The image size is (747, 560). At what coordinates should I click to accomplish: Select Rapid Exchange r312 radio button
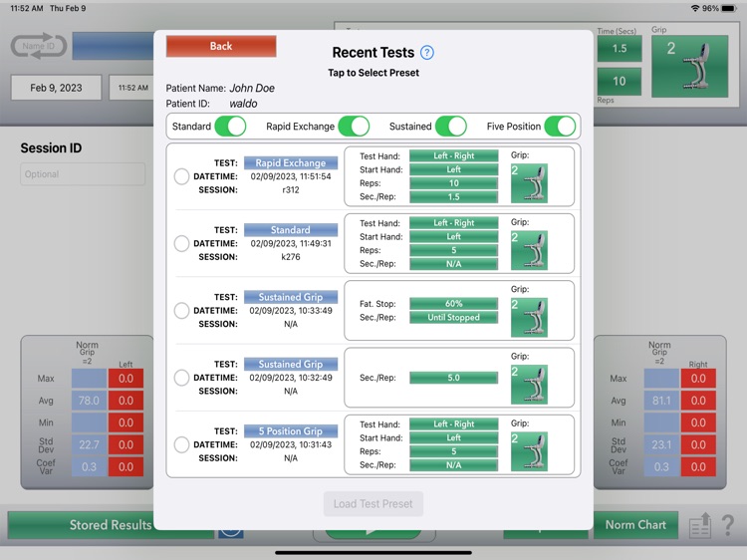tap(181, 176)
